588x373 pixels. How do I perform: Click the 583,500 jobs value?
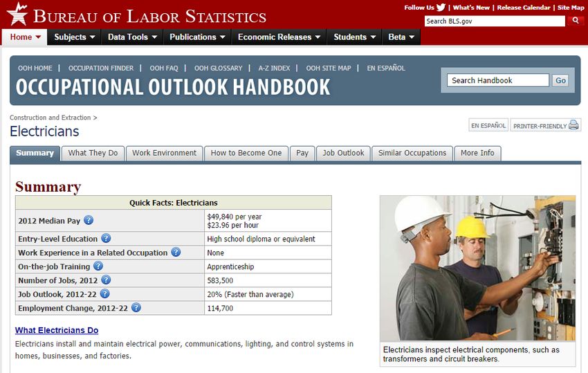pos(220,280)
